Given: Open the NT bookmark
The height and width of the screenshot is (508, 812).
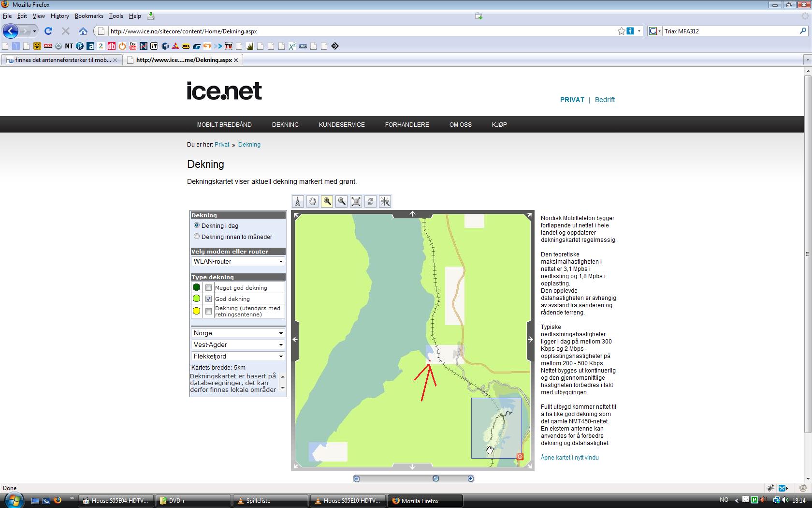Looking at the screenshot, I should 69,46.
